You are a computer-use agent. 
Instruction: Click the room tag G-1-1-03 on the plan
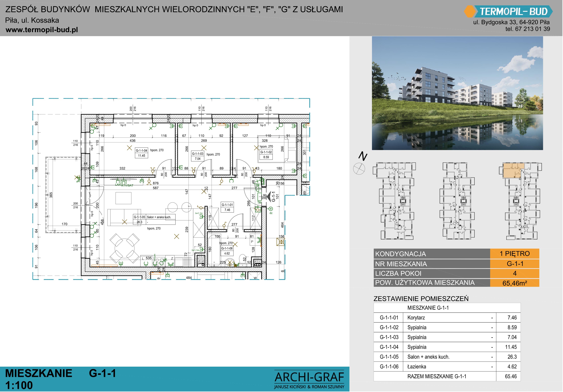click(x=198, y=156)
